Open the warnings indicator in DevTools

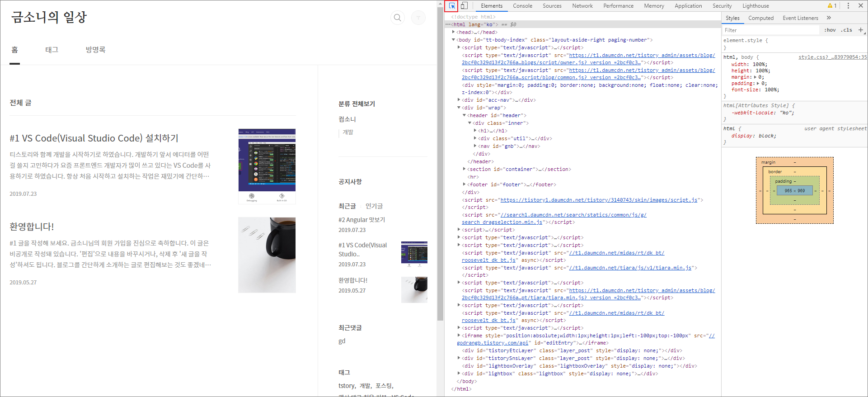[x=832, y=6]
